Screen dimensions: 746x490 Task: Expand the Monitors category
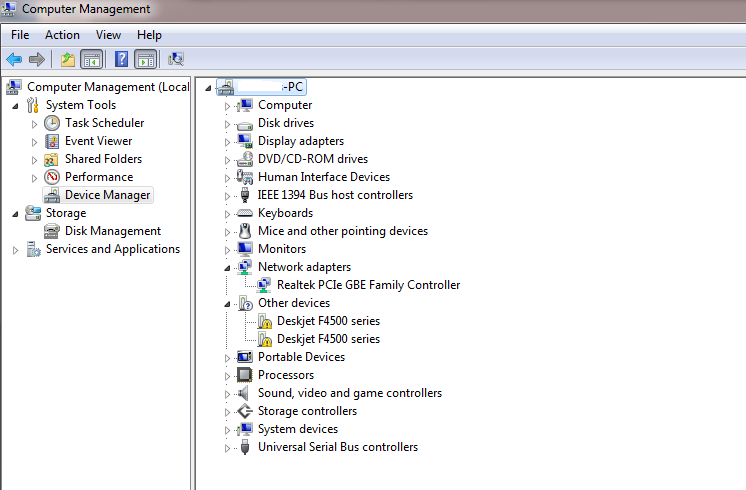point(227,250)
